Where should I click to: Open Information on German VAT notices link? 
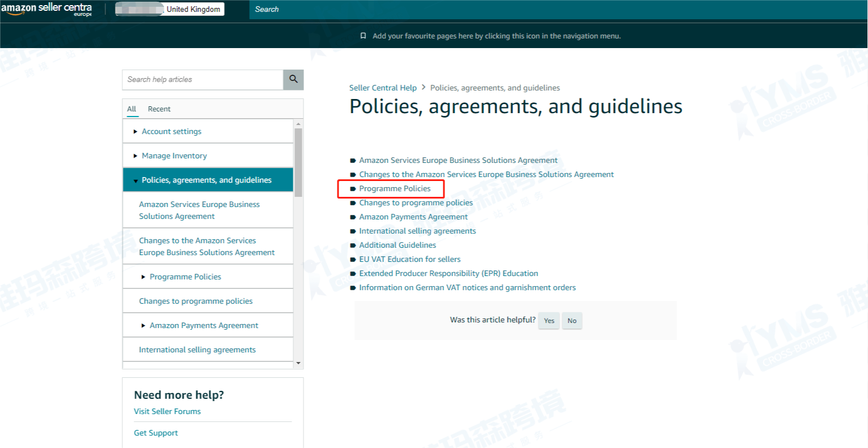[467, 287]
